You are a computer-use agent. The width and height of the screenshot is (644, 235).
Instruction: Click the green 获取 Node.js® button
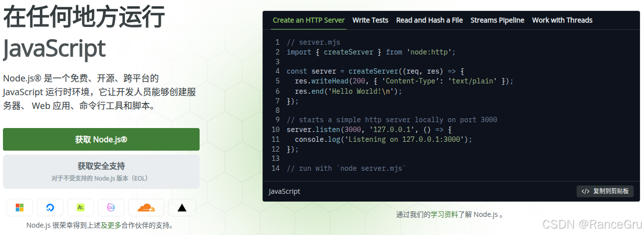(101, 139)
